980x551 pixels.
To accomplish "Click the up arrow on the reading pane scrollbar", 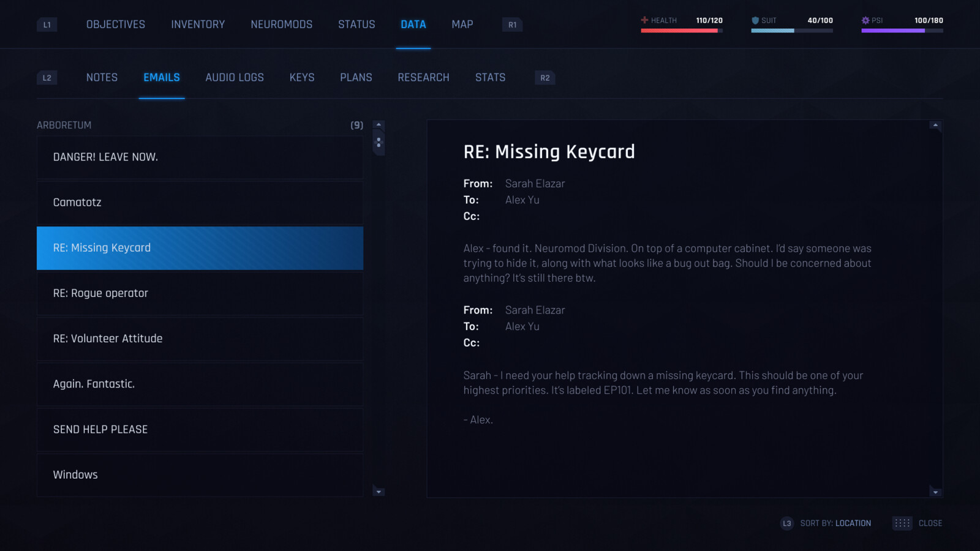I will 935,126.
